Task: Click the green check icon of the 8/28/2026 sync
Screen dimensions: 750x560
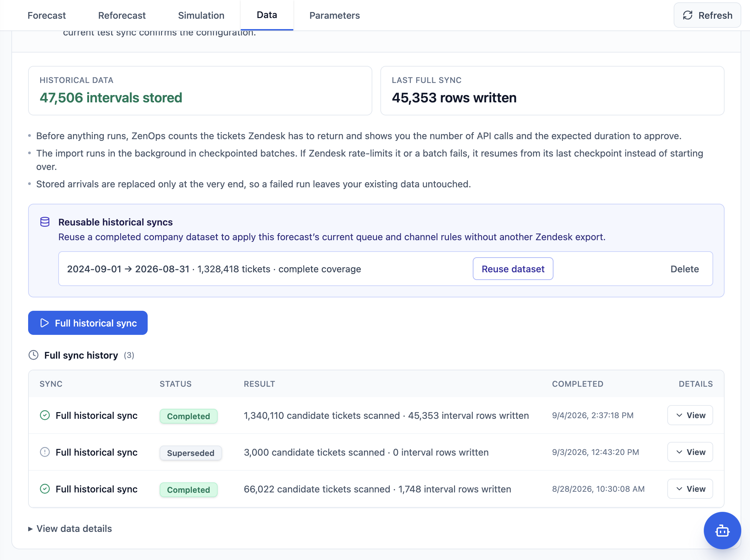Action: click(45, 489)
